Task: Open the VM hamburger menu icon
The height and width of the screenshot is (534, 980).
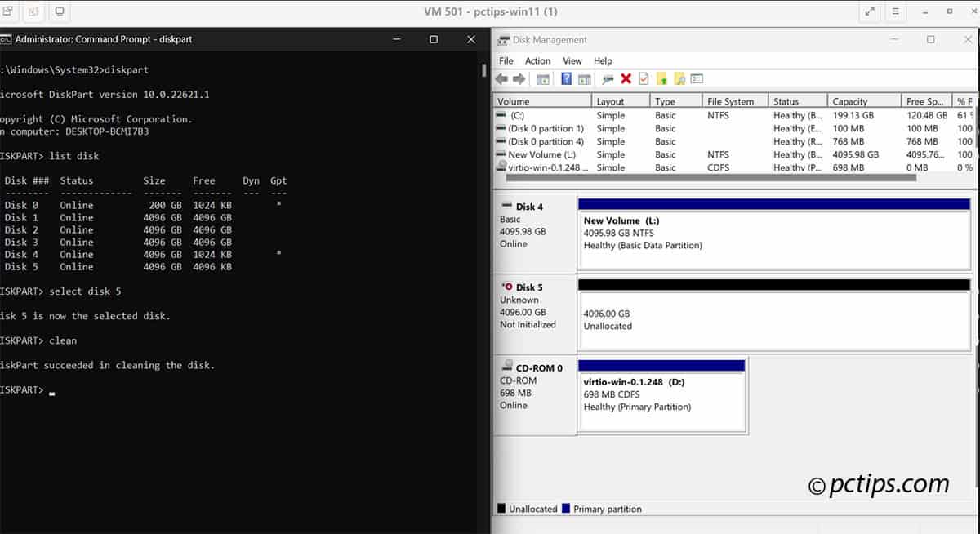Action: 895,12
